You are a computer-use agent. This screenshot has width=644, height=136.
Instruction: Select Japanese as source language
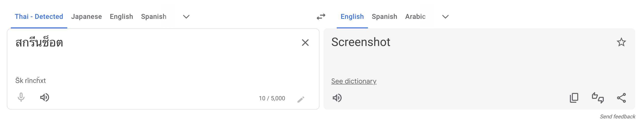click(86, 17)
